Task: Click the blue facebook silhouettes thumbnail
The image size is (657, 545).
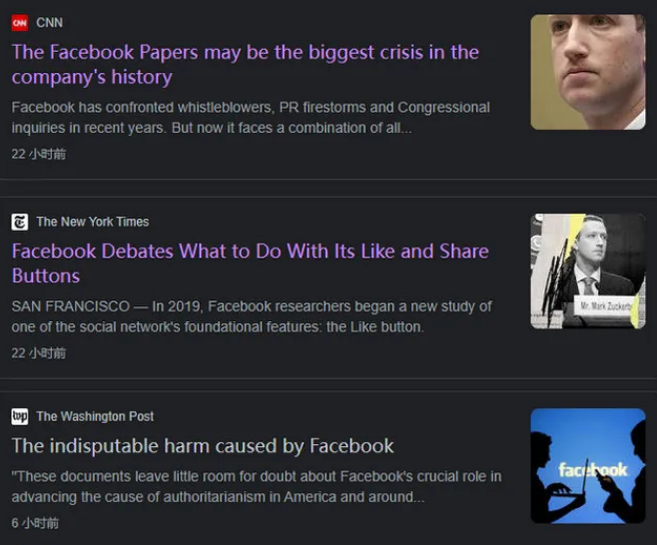Action: point(588,466)
